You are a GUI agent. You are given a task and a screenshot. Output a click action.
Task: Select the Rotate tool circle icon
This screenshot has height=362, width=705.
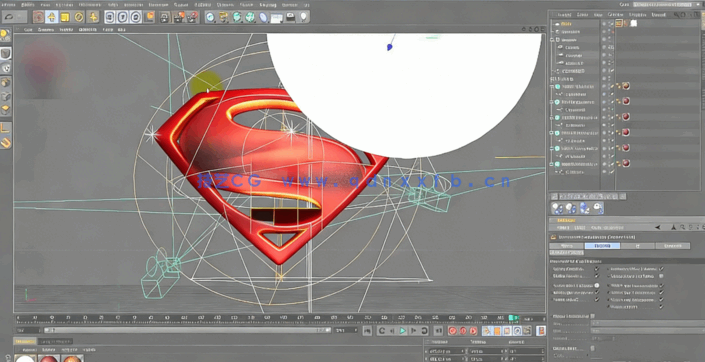coord(79,17)
